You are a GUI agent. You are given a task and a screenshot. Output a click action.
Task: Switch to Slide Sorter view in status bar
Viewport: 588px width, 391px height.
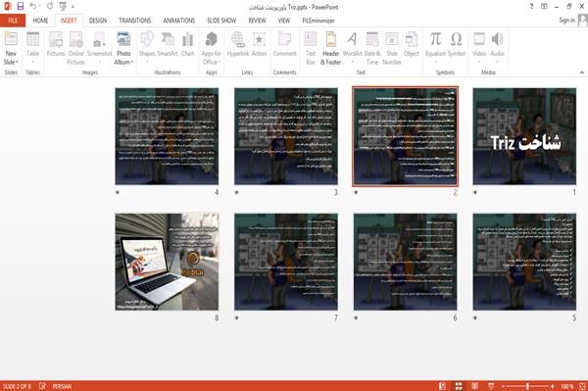coord(459,386)
